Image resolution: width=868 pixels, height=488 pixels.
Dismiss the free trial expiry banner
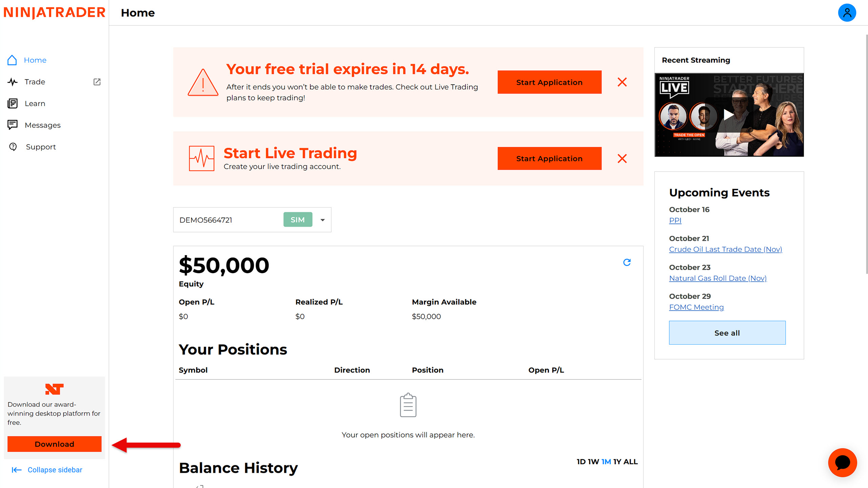(622, 82)
